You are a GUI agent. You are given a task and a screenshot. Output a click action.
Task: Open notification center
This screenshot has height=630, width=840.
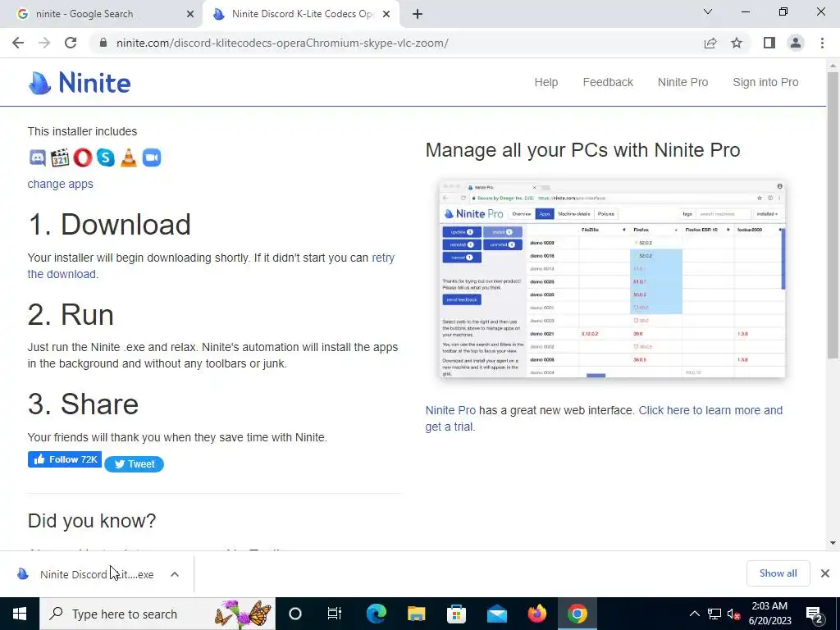815,614
